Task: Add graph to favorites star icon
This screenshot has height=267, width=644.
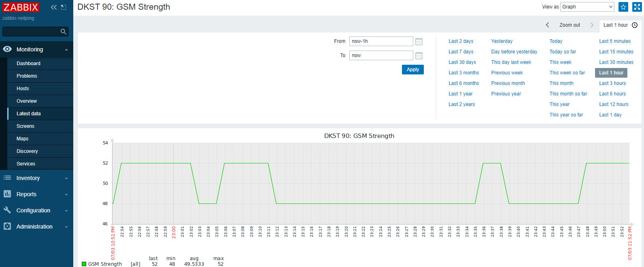Action: pos(623,7)
